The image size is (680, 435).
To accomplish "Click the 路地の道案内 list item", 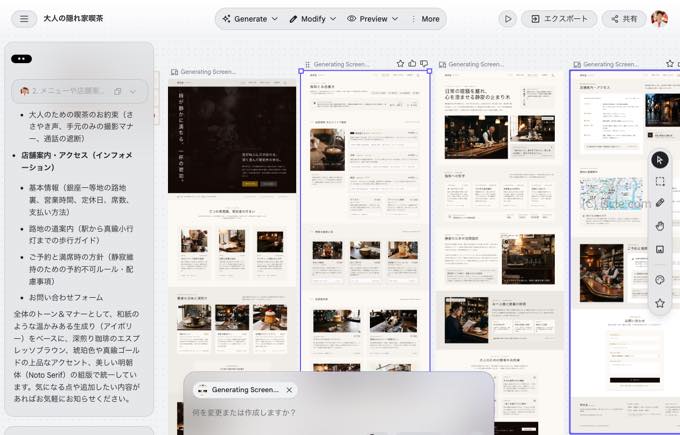I will (x=81, y=234).
